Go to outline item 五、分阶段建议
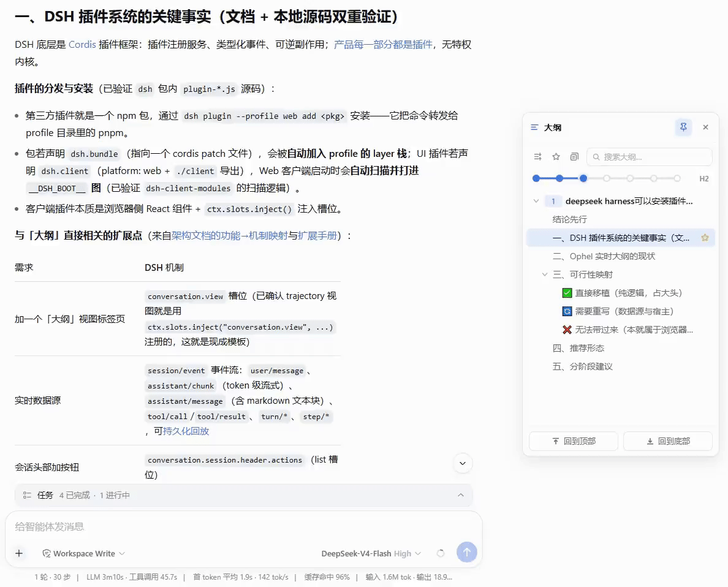 point(582,366)
